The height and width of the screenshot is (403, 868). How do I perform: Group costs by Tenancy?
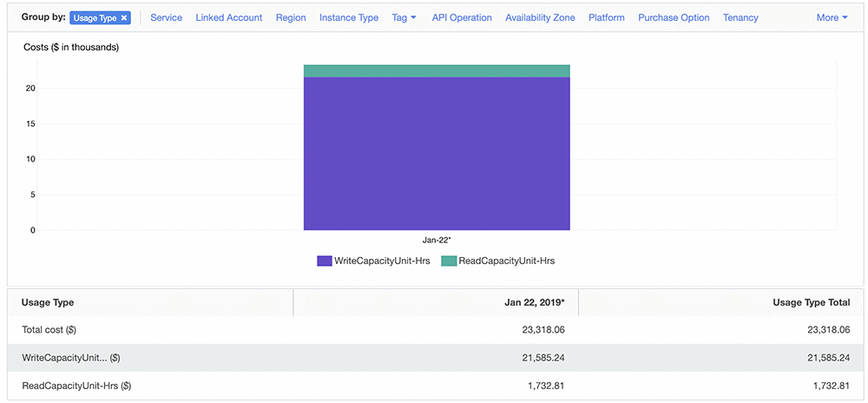coord(740,17)
